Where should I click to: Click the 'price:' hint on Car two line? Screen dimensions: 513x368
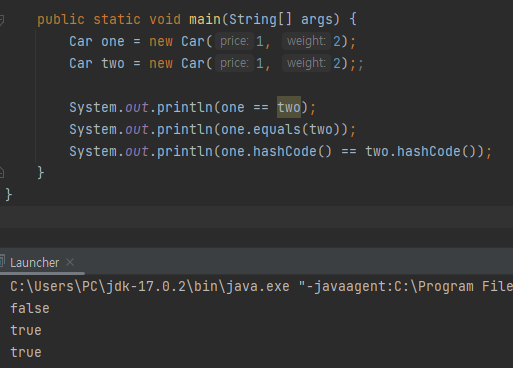(x=234, y=63)
